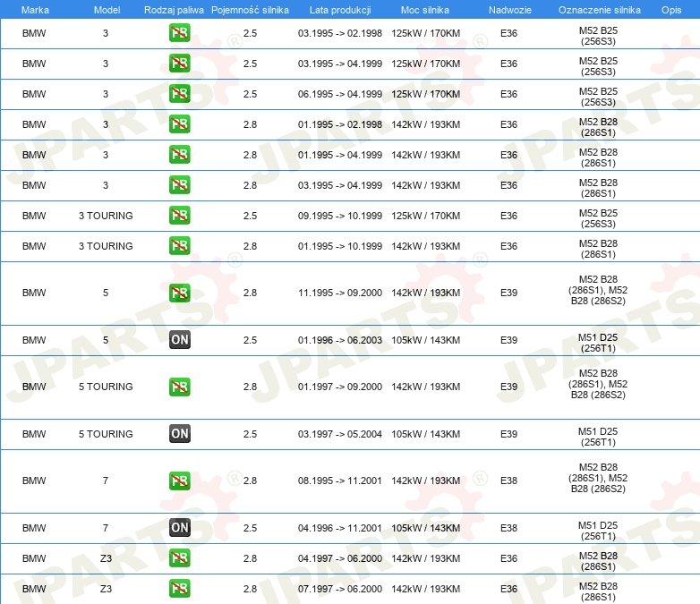Click petrol icon for Z3 07.1997 row
Viewport: 700px width, 604px height.
coord(179,589)
